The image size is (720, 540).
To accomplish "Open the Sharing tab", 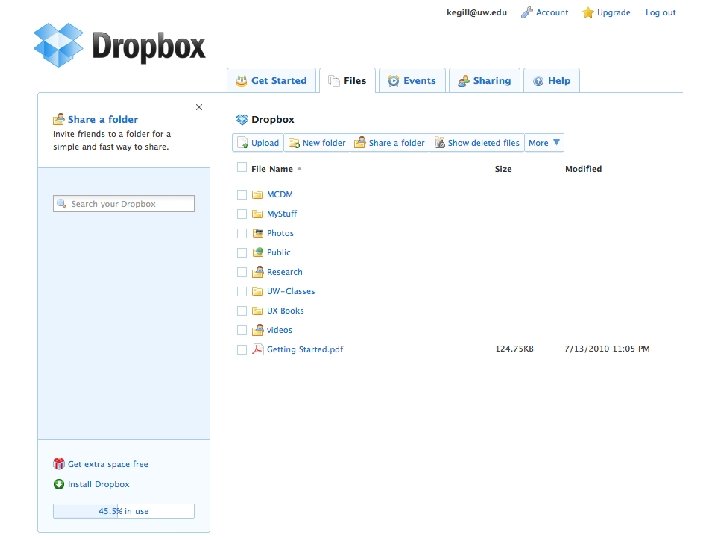I will (x=485, y=81).
